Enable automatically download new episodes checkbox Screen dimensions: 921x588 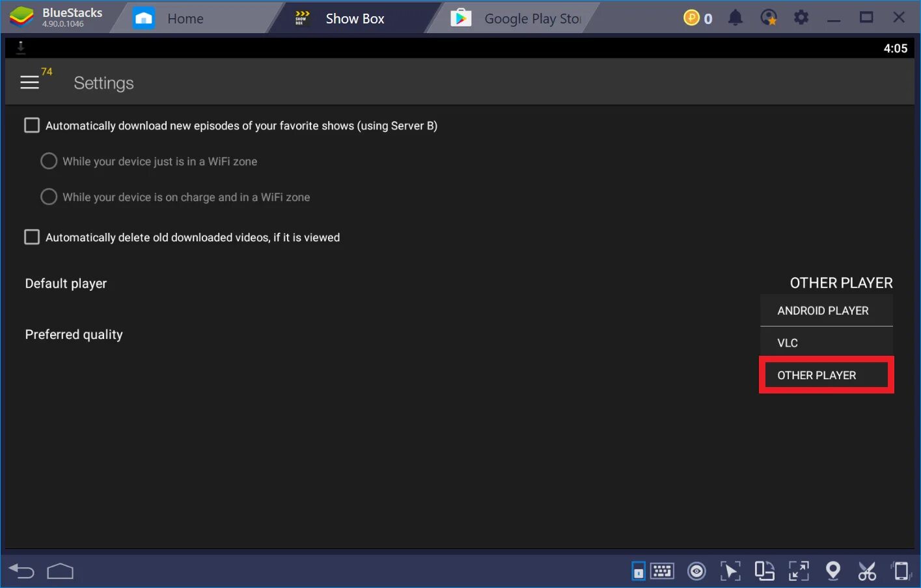32,125
